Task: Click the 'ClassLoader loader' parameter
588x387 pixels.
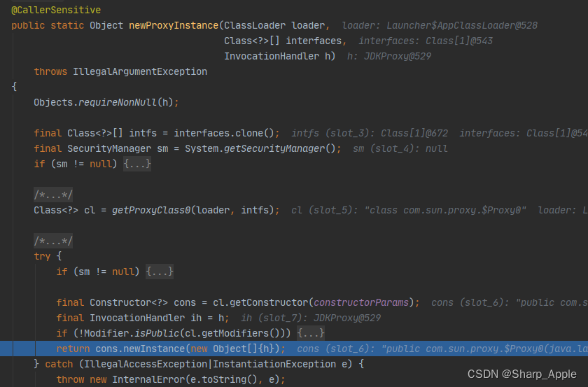Action: pyautogui.click(x=274, y=25)
